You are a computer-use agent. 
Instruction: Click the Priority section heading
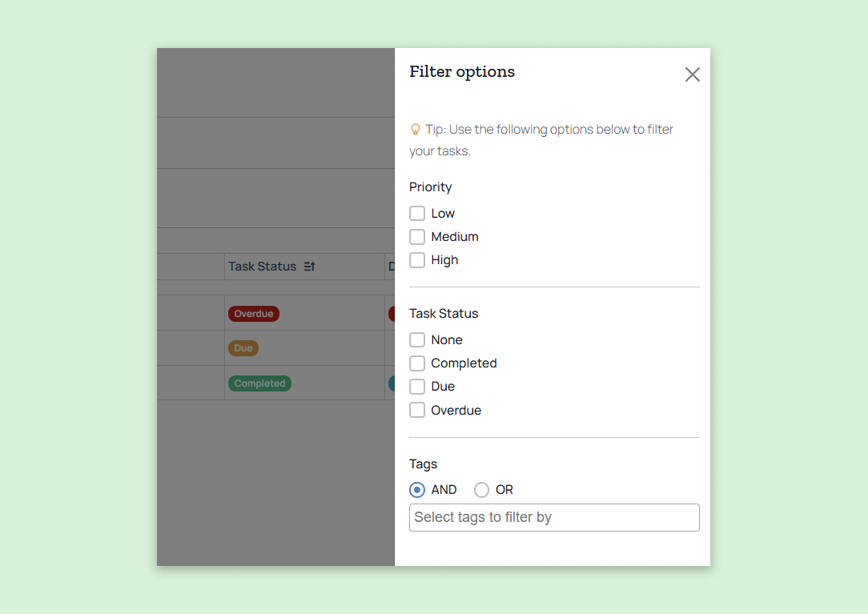(x=430, y=187)
